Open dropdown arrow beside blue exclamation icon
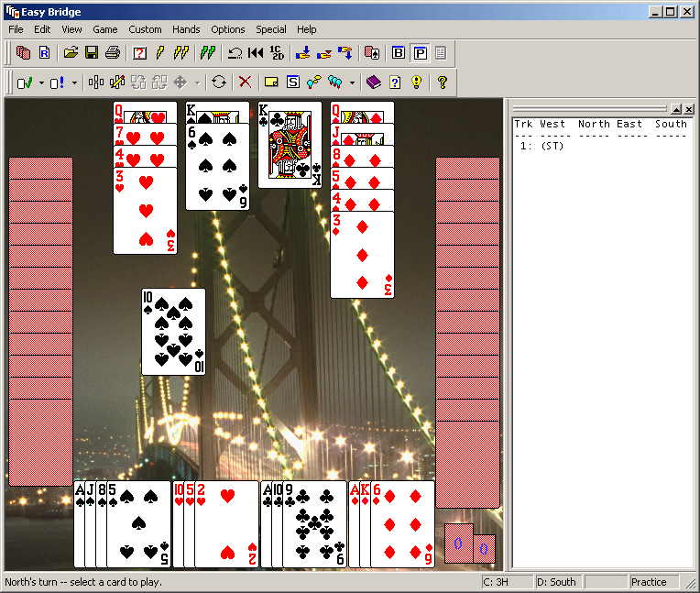Screen dimensions: 700x593 (x=74, y=82)
